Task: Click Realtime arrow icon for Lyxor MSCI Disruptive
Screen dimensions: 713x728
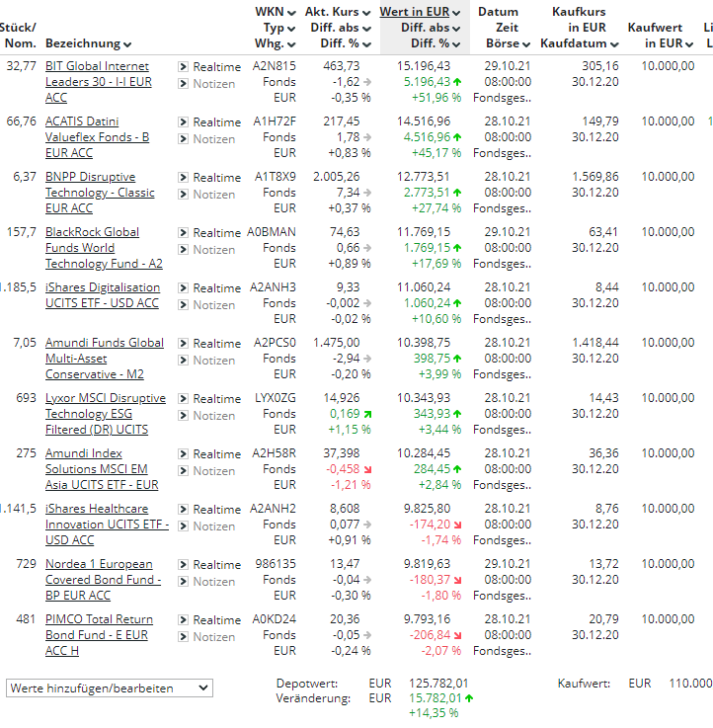Action: tap(184, 398)
